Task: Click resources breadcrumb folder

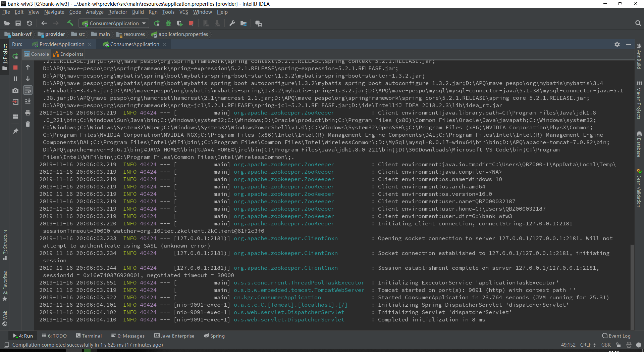Action: click(130, 34)
